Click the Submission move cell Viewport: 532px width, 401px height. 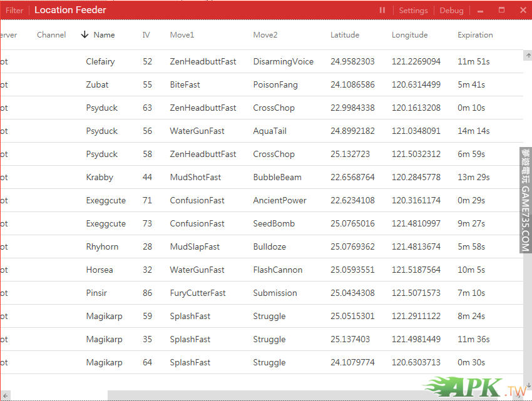pos(275,293)
